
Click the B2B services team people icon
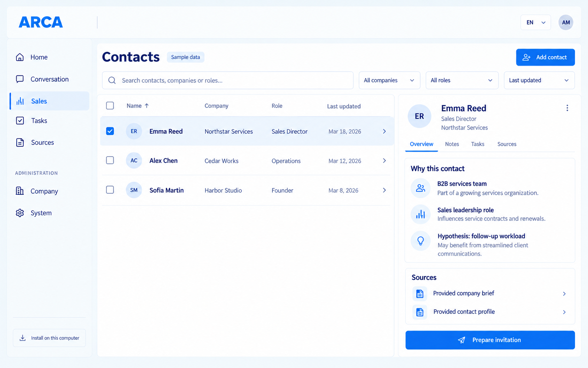click(420, 188)
